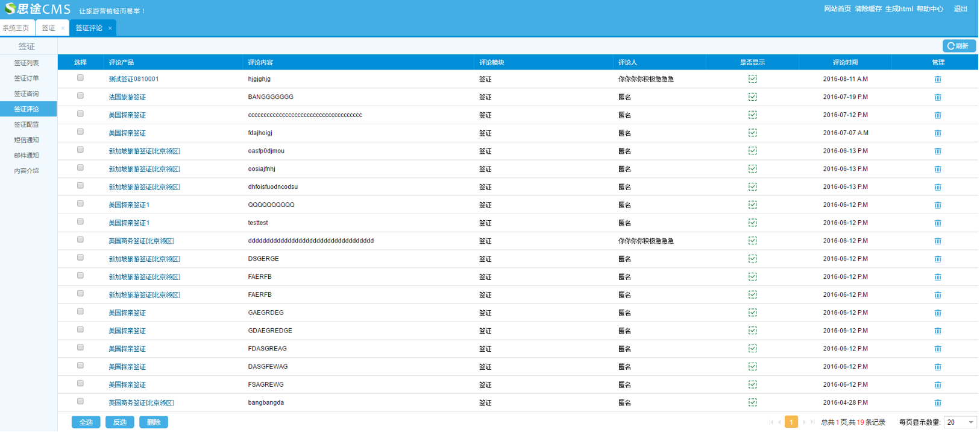The height and width of the screenshot is (432, 980).
Task: Toggle display icon for the DSGERGE comment
Action: [752, 259]
